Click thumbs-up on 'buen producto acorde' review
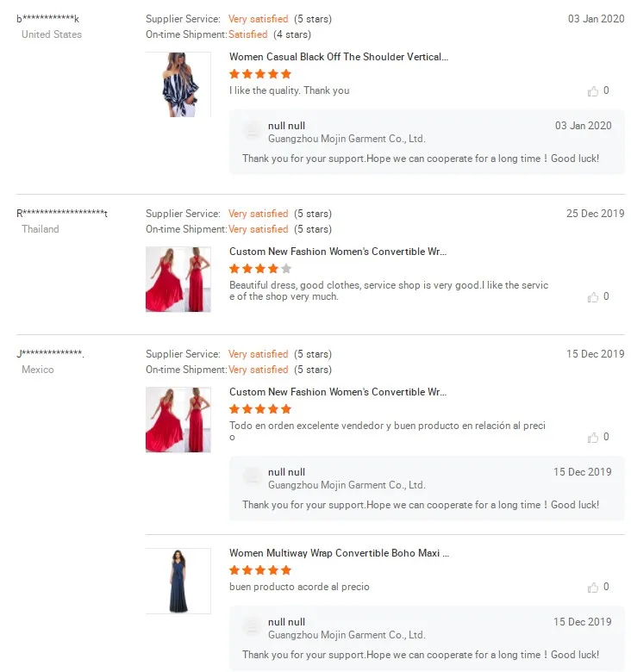The image size is (631, 672). point(593,588)
